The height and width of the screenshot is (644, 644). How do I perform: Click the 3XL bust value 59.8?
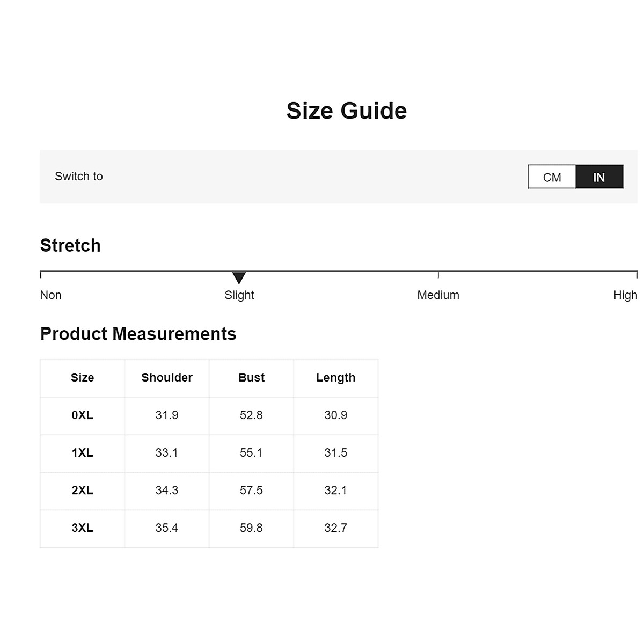[x=251, y=528]
